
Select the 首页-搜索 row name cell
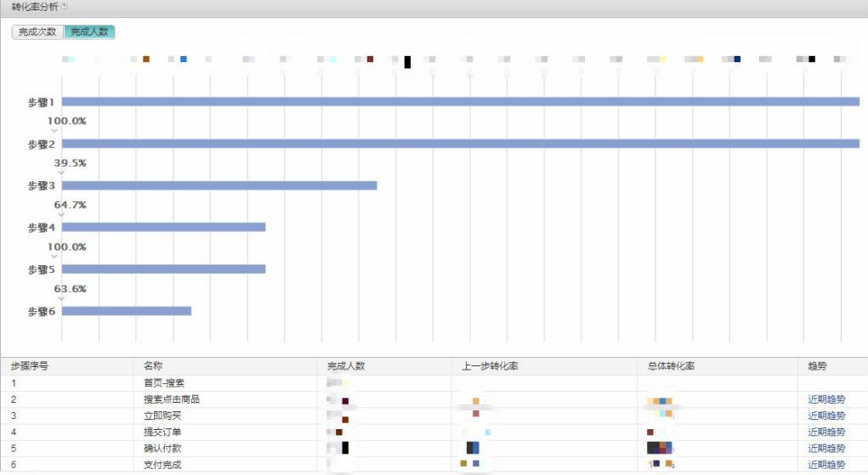(163, 383)
